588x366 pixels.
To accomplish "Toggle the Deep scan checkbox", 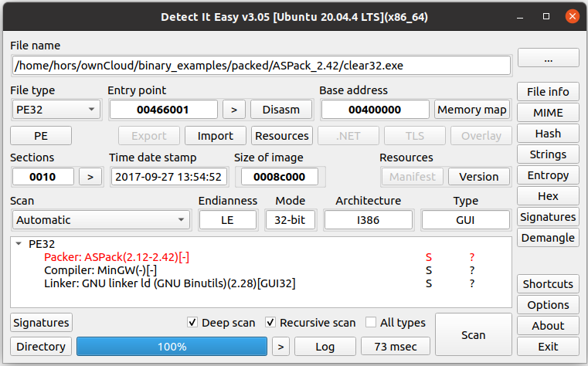I will tap(193, 323).
